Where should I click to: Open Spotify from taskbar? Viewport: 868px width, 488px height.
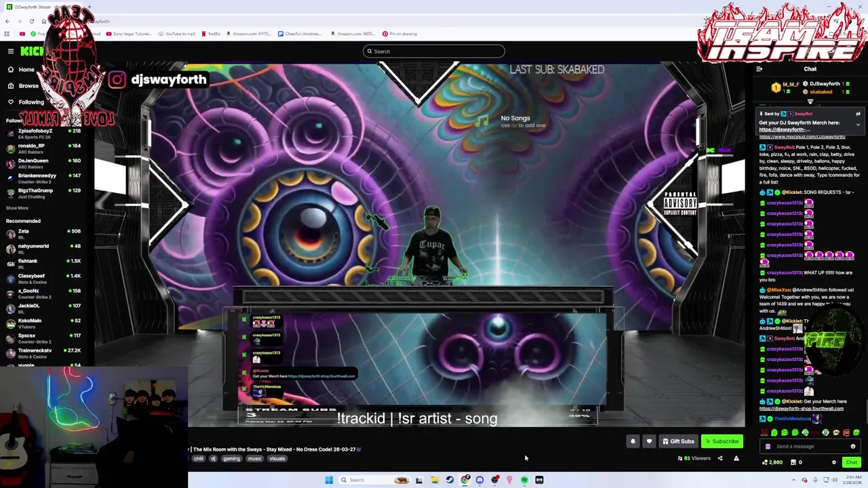(x=524, y=480)
